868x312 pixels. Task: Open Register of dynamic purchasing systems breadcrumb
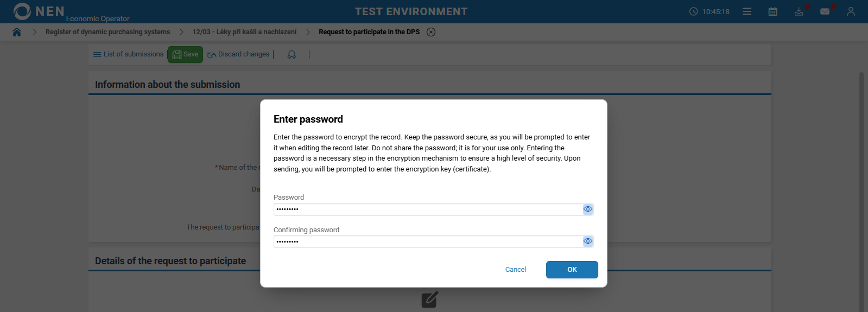click(x=107, y=32)
